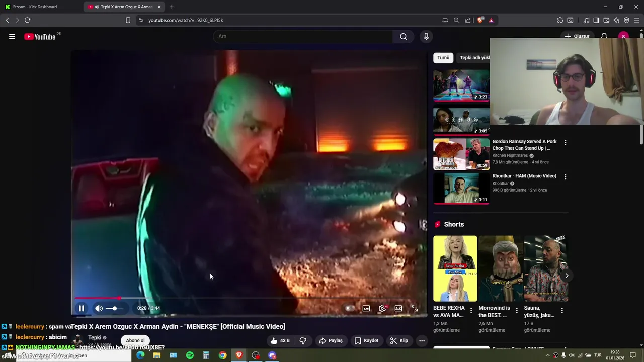Open the BEBE REXHA vs AVA MAX short

[x=455, y=268]
